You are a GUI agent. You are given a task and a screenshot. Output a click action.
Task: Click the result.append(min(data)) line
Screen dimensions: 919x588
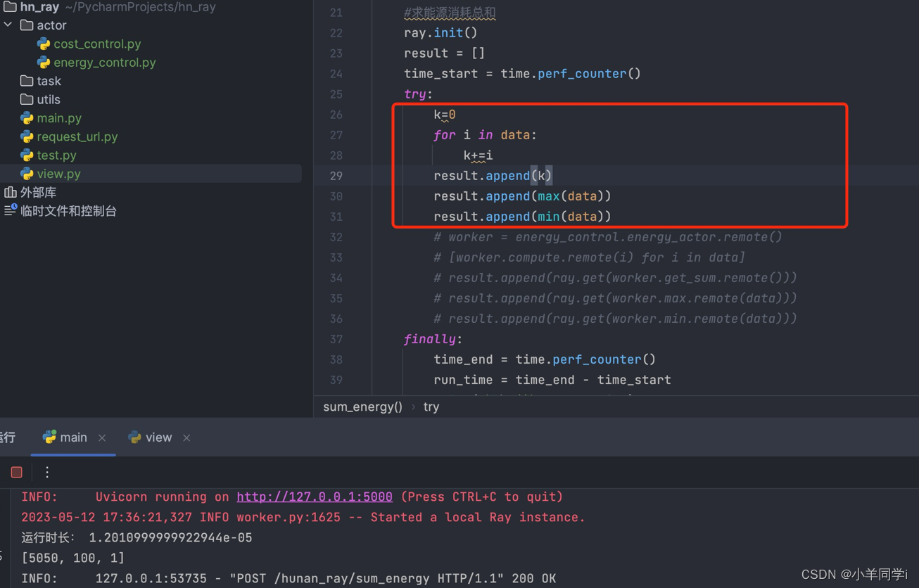522,217
